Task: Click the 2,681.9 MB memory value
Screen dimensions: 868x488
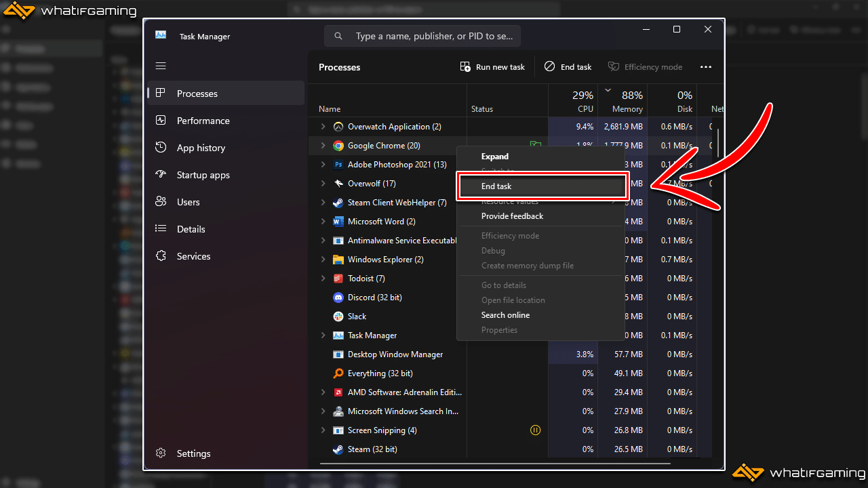Action: click(623, 127)
